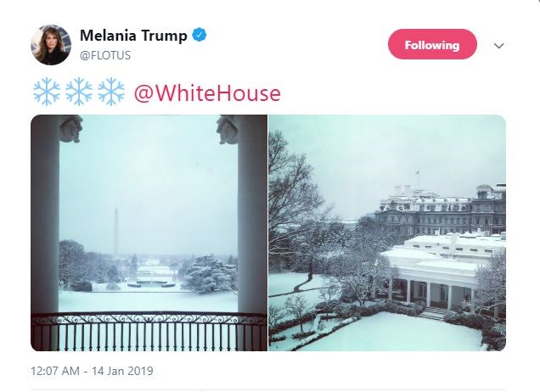Image resolution: width=540 pixels, height=392 pixels.
Task: Expand the tweet options chevron menu
Action: point(498,46)
